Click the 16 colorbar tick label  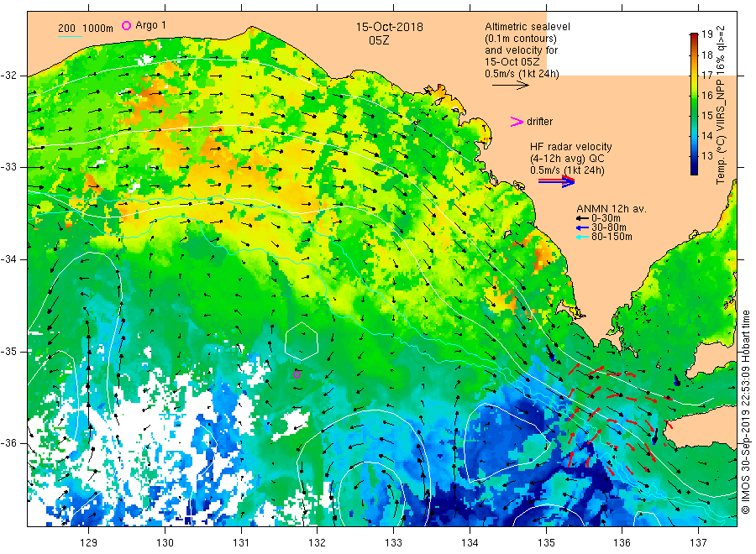(706, 96)
